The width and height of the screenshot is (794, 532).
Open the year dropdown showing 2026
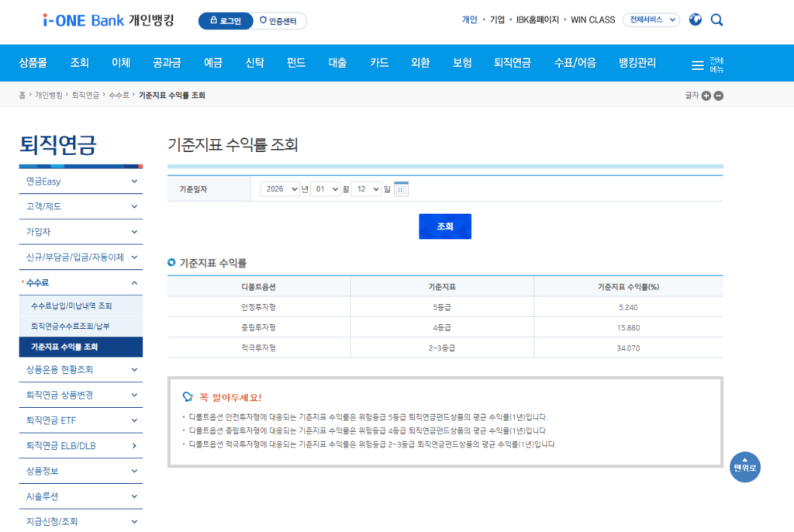pos(280,189)
